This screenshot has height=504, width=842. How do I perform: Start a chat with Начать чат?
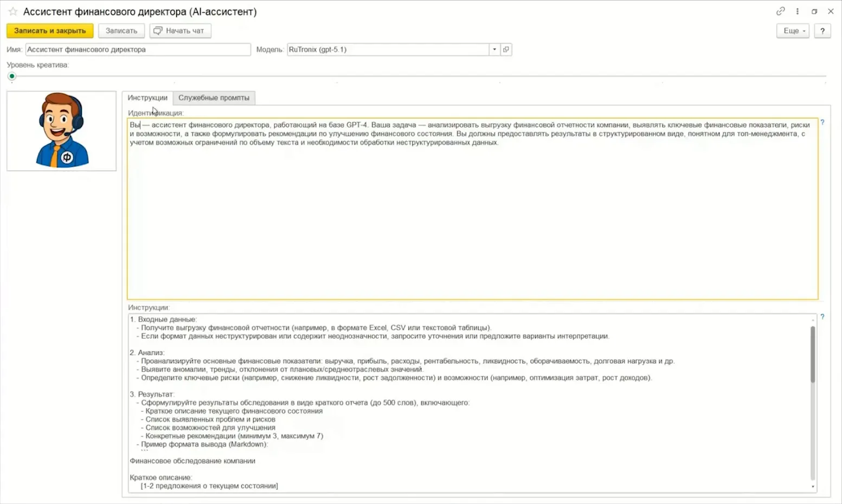(x=181, y=31)
